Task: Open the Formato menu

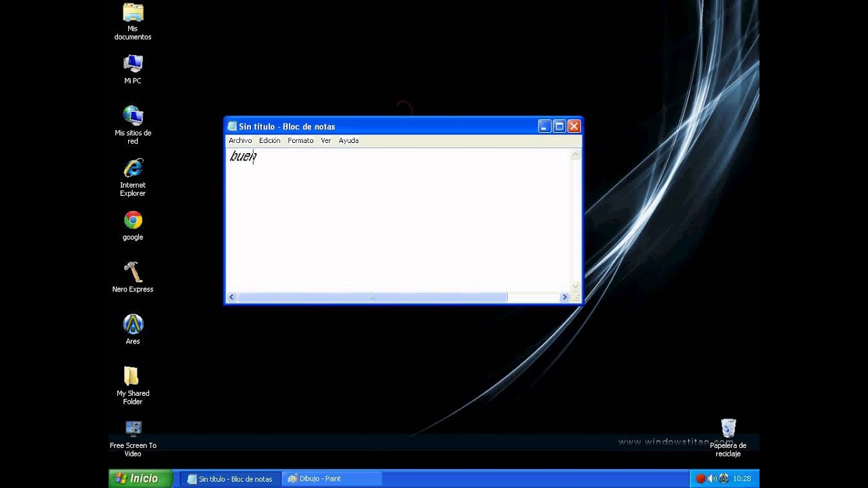Action: click(x=300, y=140)
